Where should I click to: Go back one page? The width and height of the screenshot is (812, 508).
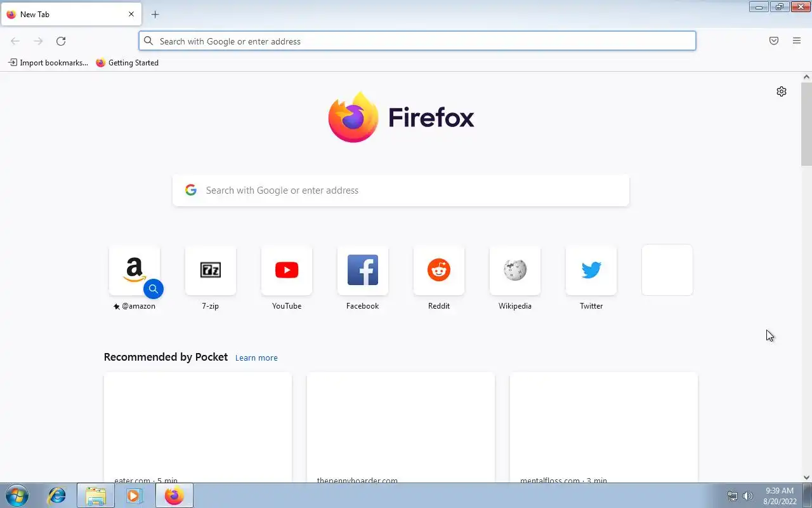click(15, 41)
